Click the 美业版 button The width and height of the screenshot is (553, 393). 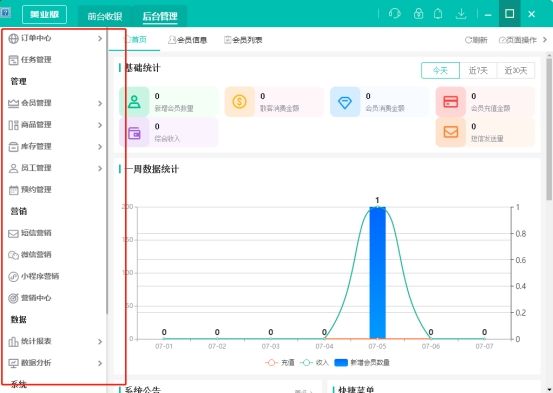(x=44, y=15)
